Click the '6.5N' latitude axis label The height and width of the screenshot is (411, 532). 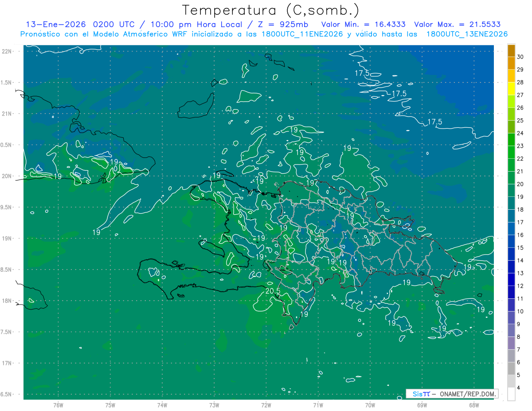6,395
